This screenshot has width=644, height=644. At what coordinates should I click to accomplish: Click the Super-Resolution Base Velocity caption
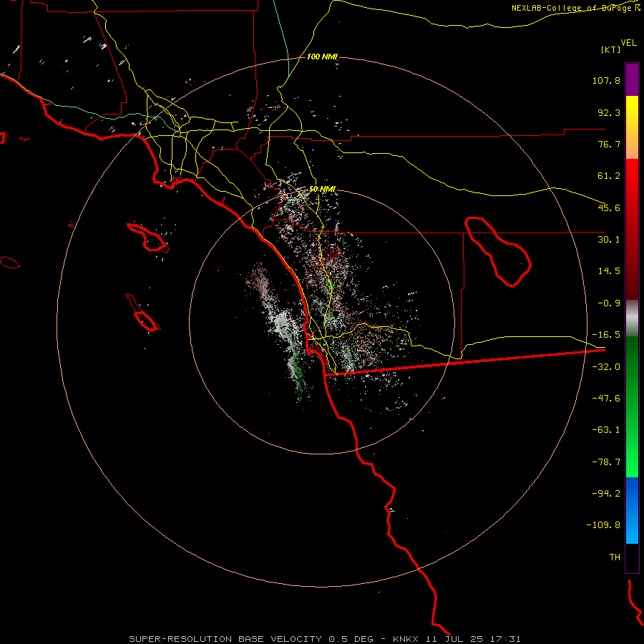tap(325, 639)
